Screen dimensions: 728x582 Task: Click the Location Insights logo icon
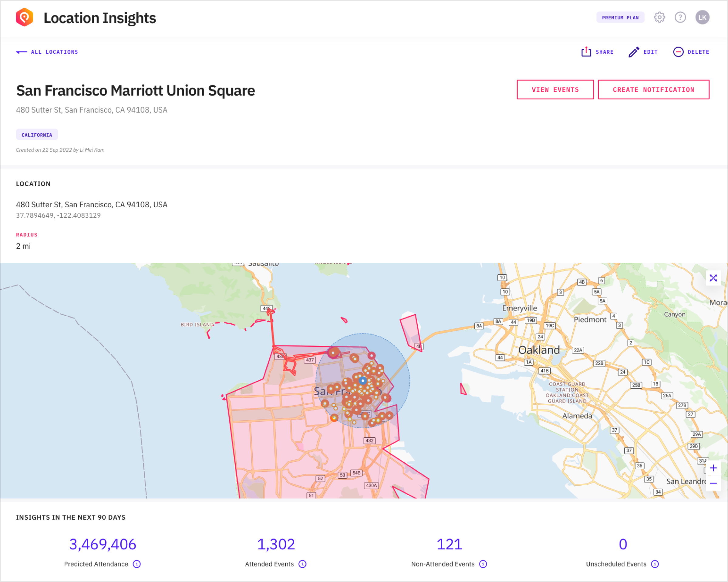click(x=24, y=18)
